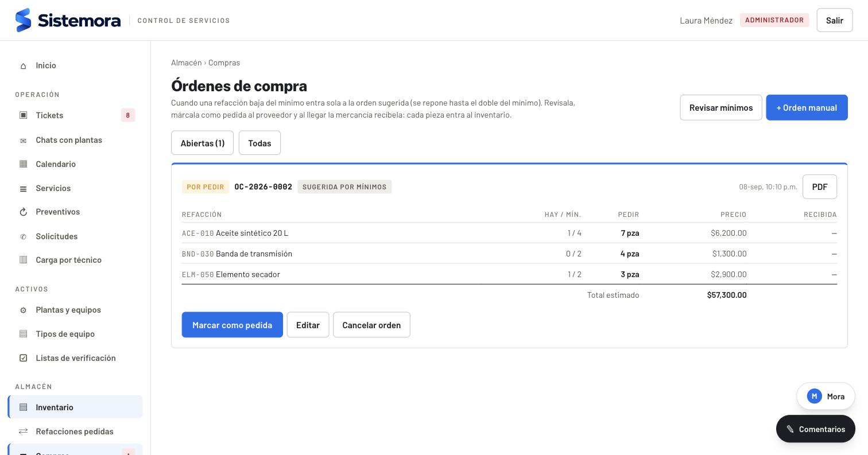The height and width of the screenshot is (455, 868).
Task: Click the Inventario sidebar icon
Action: coord(24,407)
